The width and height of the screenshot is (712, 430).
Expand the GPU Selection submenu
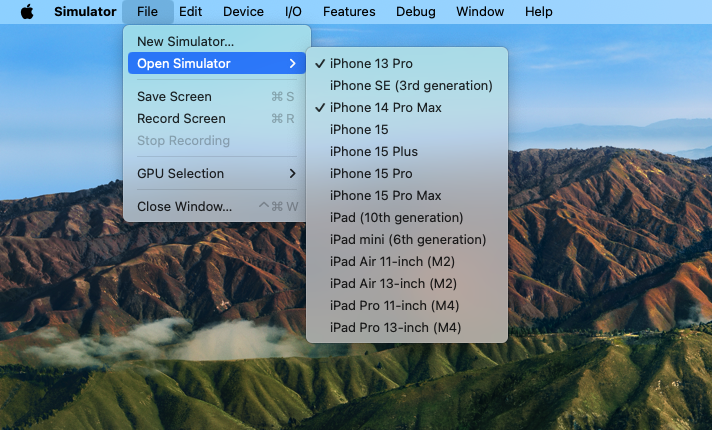click(x=217, y=173)
